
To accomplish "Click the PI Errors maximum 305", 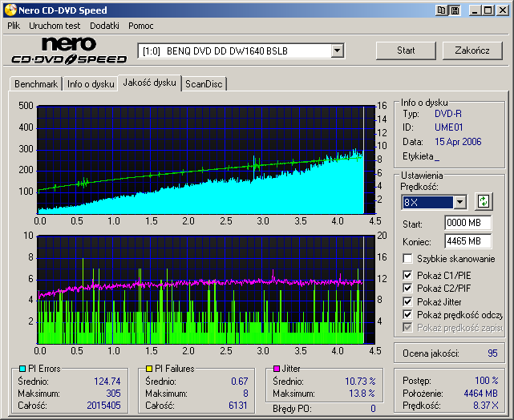I will tap(113, 393).
